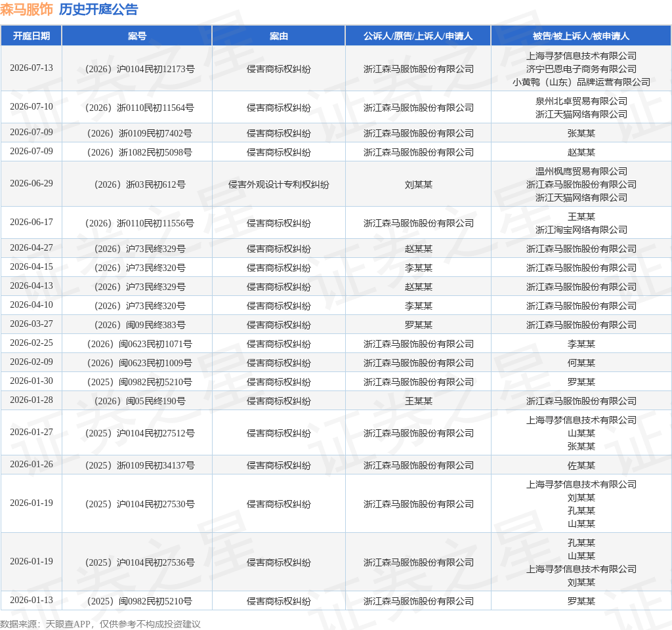Click the 被告/被上诉人/被申请人 header
This screenshot has height=630, width=672.
coord(581,36)
